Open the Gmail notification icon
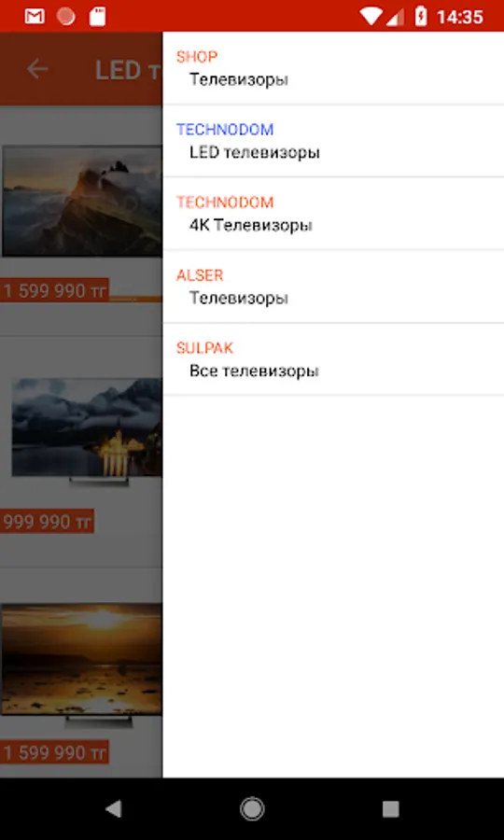Image resolution: width=504 pixels, height=840 pixels. (x=35, y=17)
